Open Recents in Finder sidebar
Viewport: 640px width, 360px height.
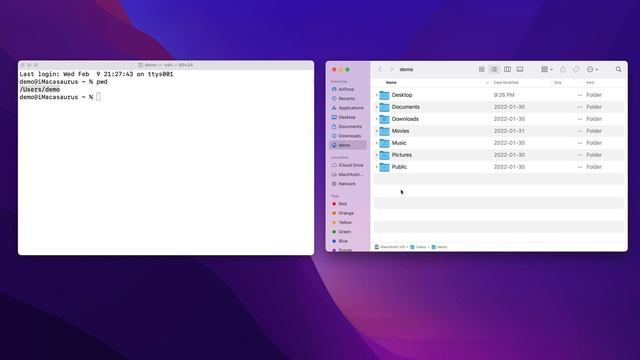tap(348, 98)
